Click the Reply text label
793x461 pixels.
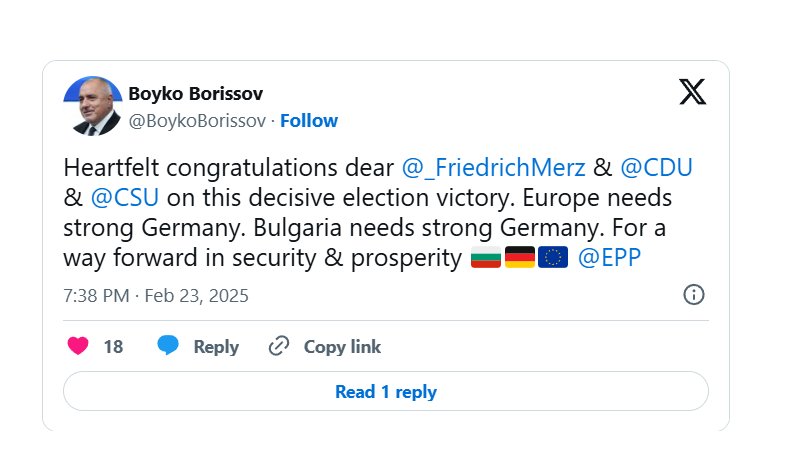tap(216, 347)
